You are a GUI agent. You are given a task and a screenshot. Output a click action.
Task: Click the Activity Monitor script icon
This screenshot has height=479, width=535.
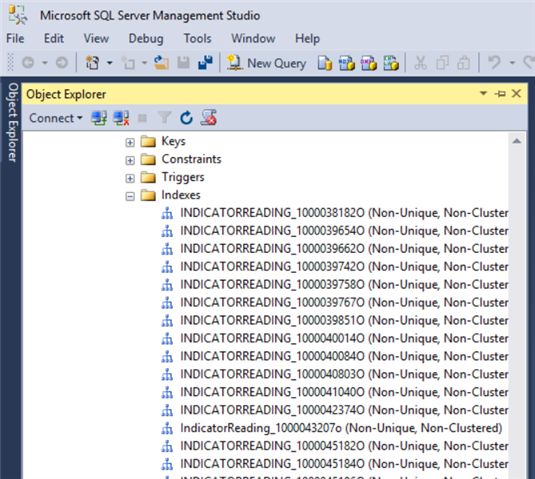tap(209, 118)
